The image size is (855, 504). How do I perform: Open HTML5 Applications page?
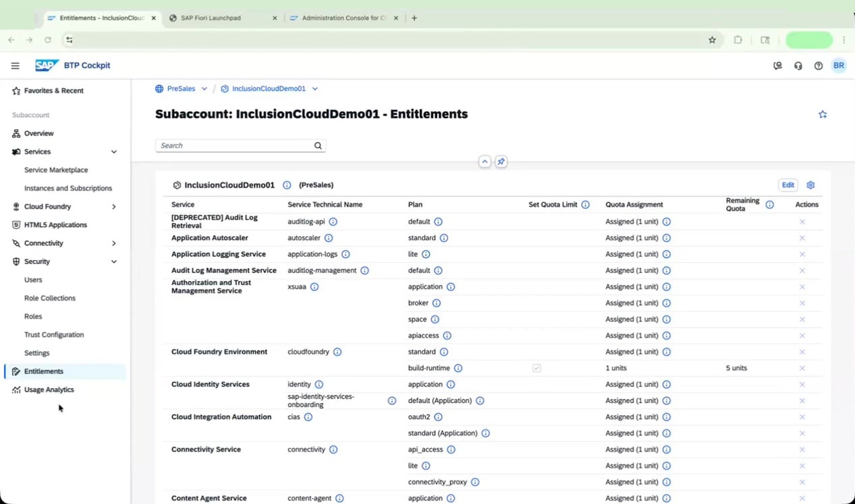click(x=55, y=225)
